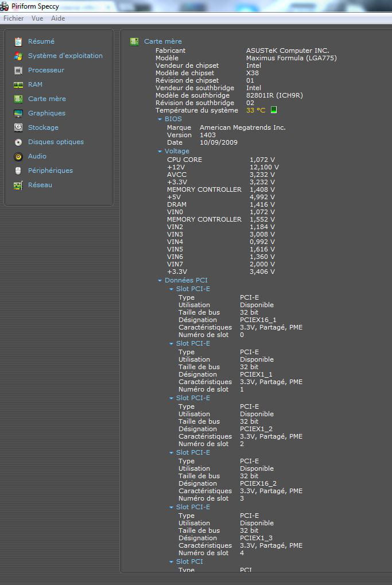Collapse the BIOS section
The height and width of the screenshot is (585, 392).
point(160,119)
